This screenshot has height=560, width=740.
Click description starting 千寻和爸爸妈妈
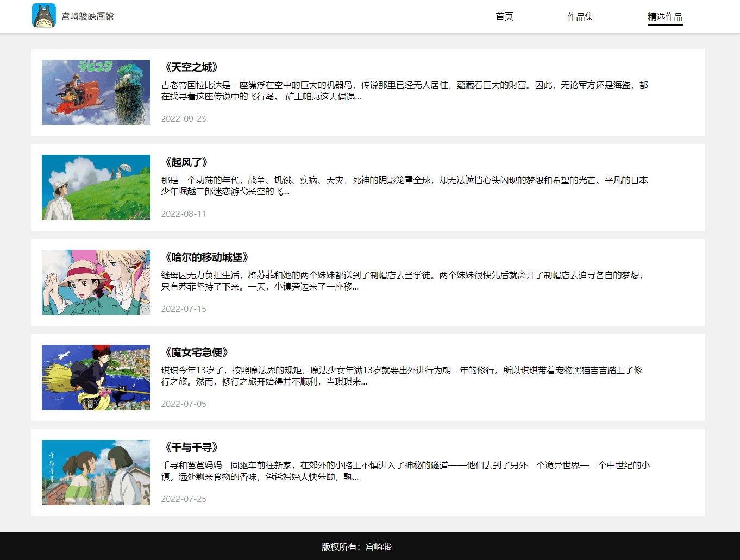point(405,471)
